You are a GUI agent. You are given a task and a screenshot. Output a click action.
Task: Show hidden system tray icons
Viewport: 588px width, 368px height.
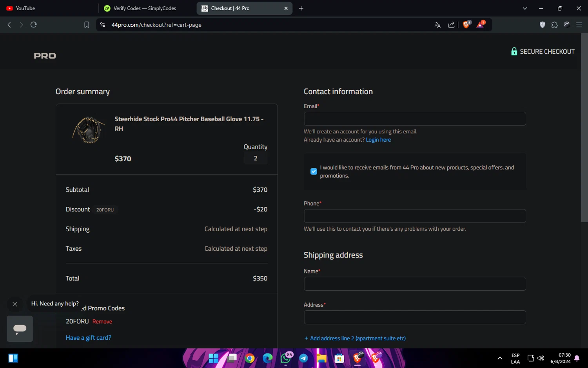pyautogui.click(x=500, y=358)
